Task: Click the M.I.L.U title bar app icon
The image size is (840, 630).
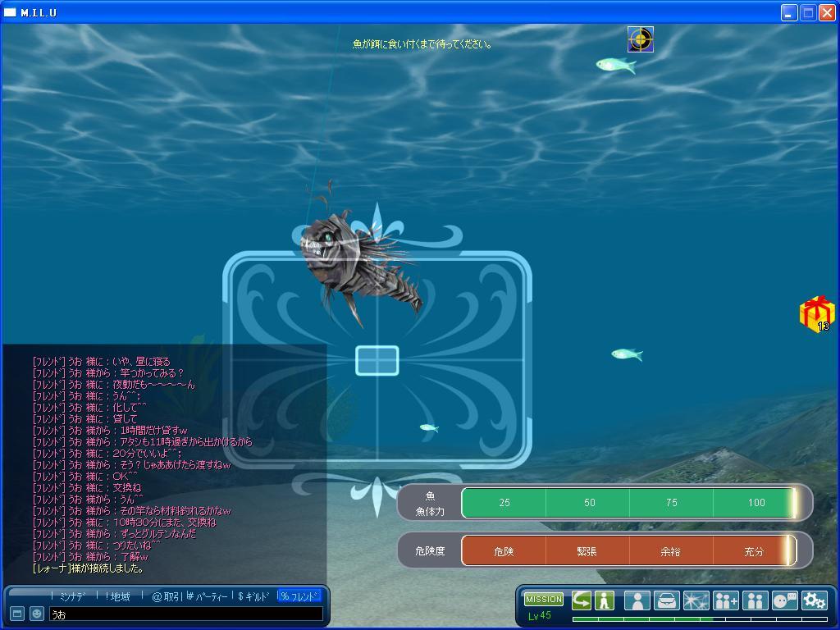Action: tap(10, 12)
